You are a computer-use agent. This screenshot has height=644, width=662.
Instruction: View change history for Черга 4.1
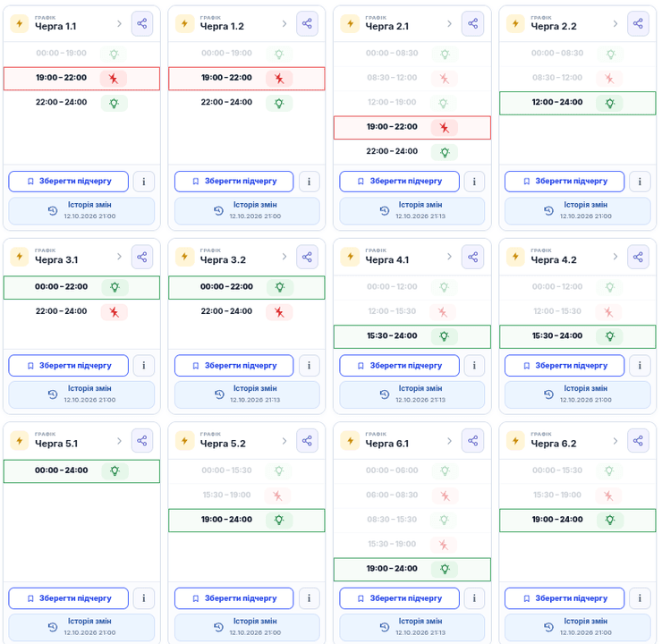pyautogui.click(x=412, y=394)
